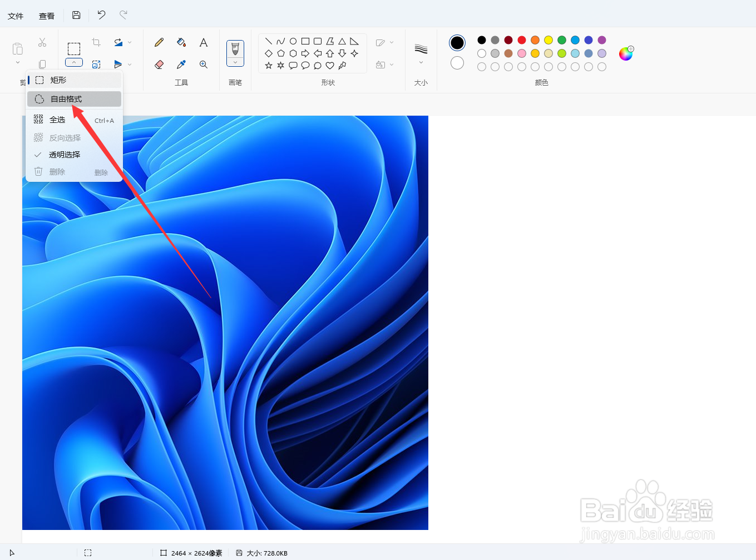Pick the Right arrow shape
This screenshot has width=756, height=560.
click(305, 53)
